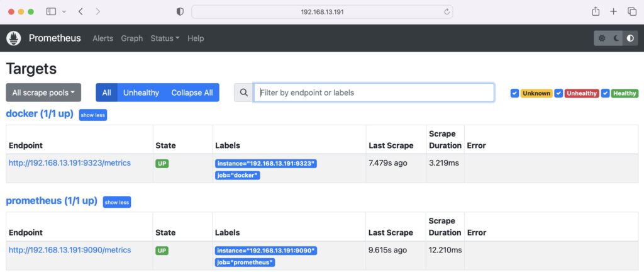
Task: Toggle Safari sidebar panel icon
Action: click(x=51, y=11)
